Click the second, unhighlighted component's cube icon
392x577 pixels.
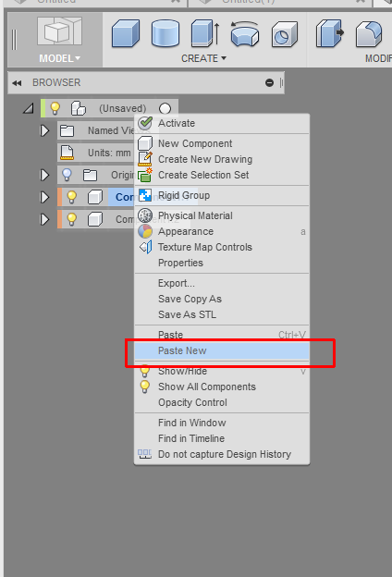95,219
